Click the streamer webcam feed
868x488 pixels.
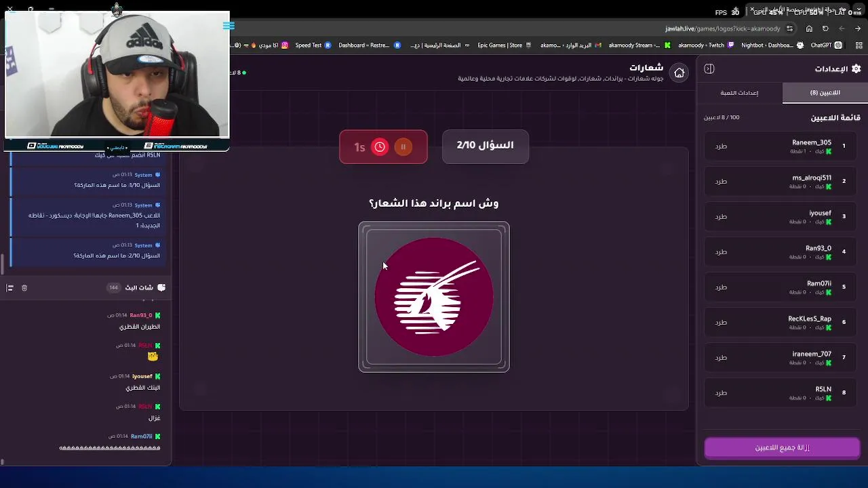pos(117,75)
